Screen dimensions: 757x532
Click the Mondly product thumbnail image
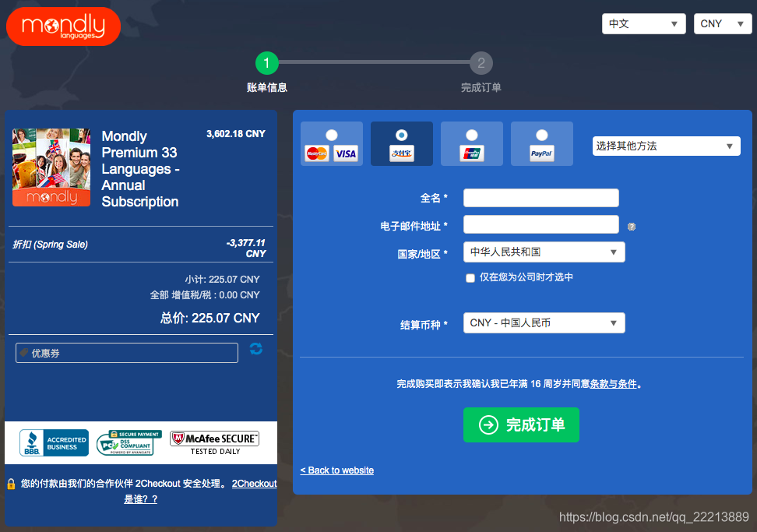click(51, 167)
